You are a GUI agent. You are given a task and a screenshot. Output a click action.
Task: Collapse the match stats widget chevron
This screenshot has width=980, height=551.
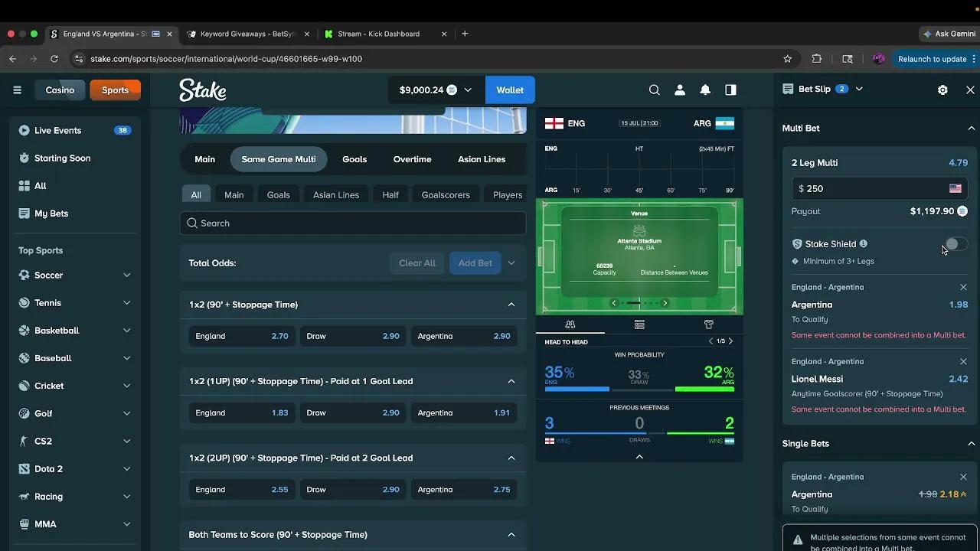(x=639, y=457)
